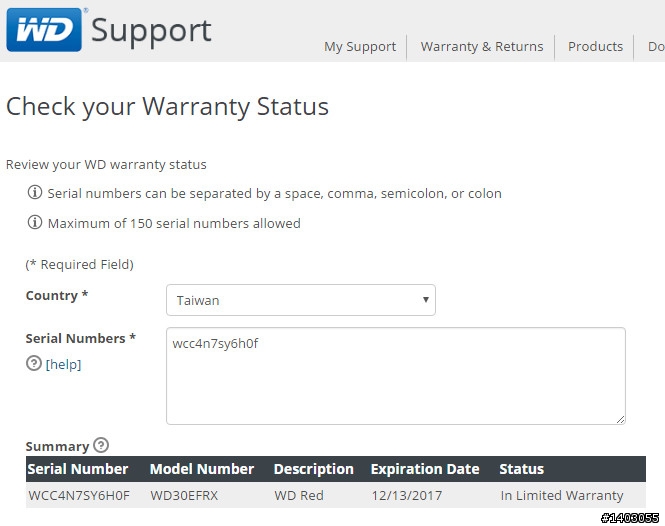
Task: Click the Expiration Date column header
Action: tap(425, 469)
